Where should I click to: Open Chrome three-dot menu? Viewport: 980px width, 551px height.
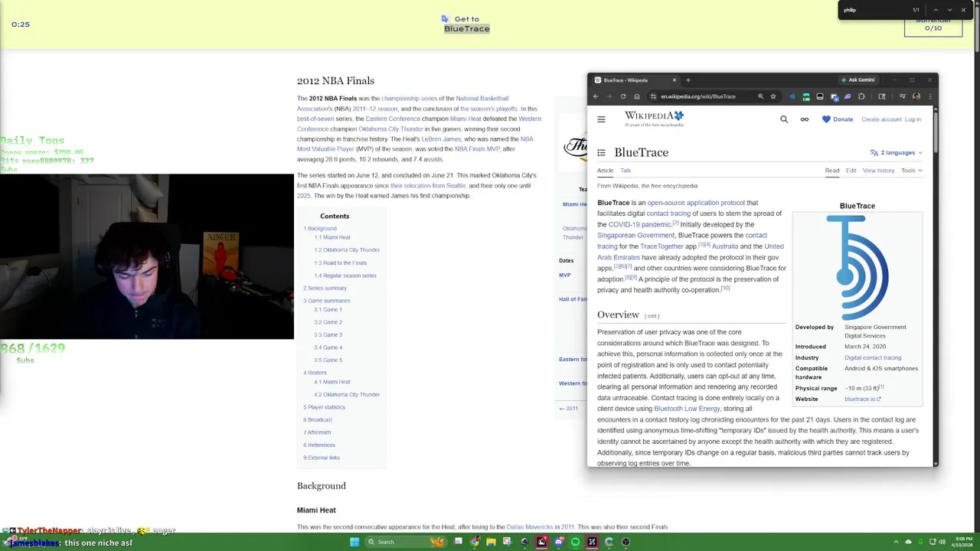(x=929, y=96)
